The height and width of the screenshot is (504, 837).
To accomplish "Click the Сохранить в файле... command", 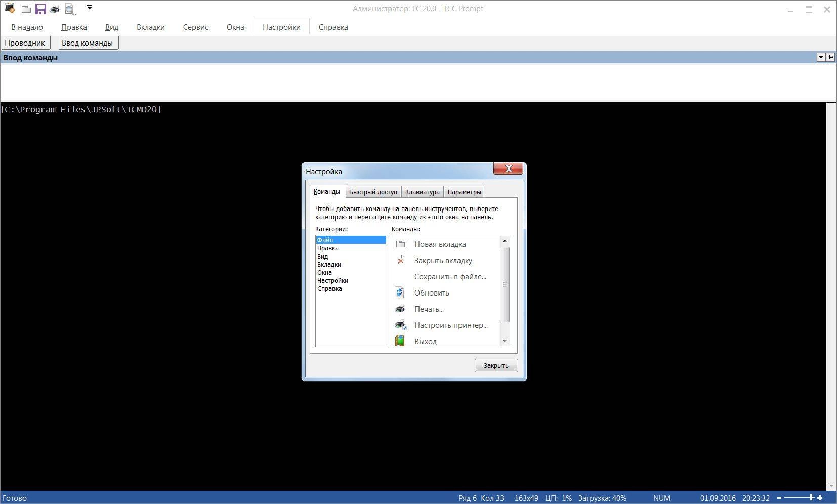I will [450, 276].
